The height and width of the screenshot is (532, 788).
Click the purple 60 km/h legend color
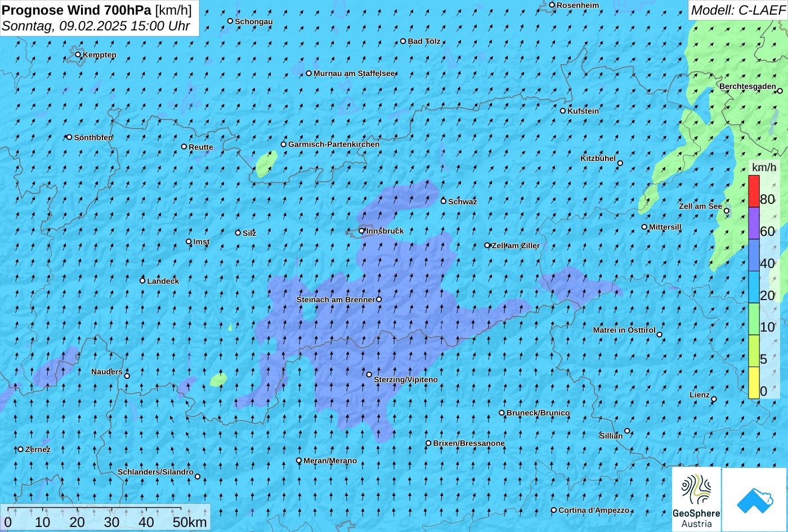pos(754,223)
